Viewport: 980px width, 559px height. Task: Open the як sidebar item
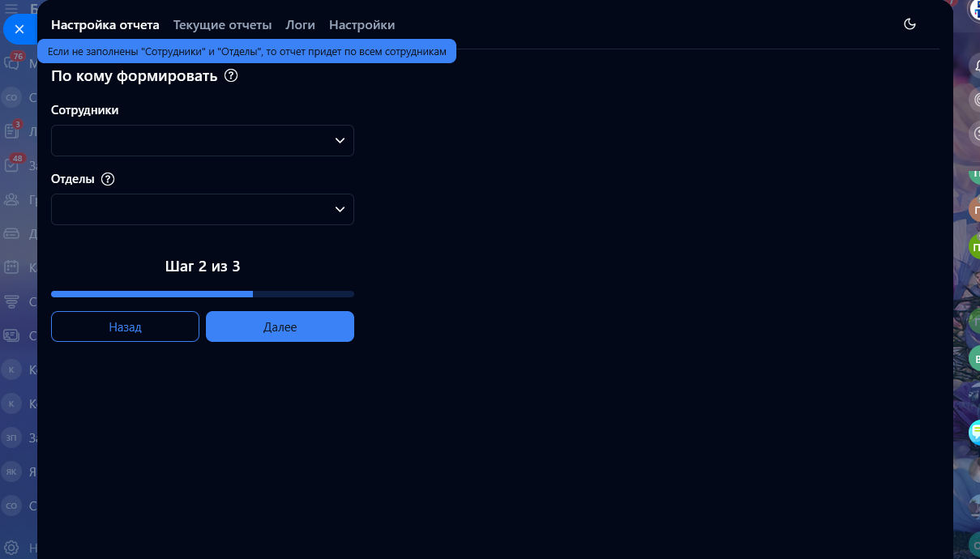11,472
